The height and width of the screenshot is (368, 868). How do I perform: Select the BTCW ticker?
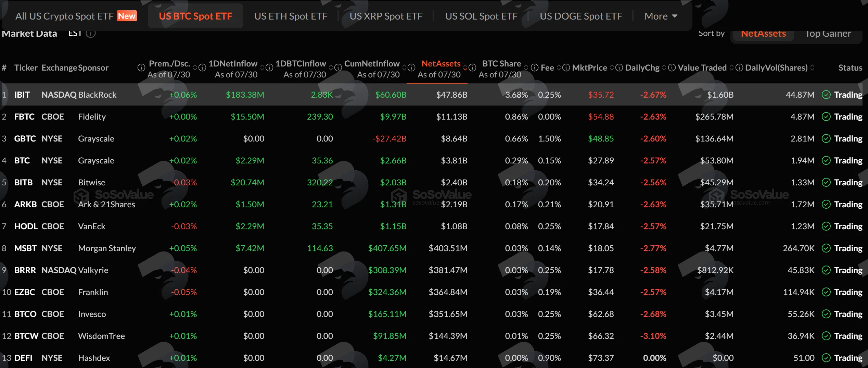(26, 336)
